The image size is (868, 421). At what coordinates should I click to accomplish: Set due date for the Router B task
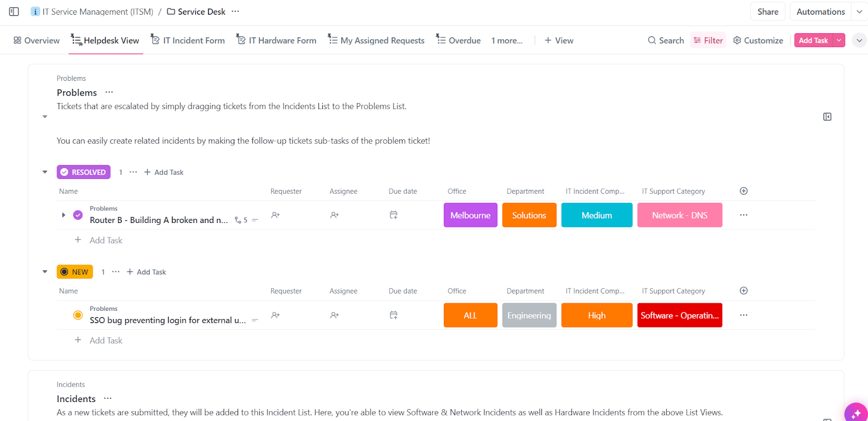pyautogui.click(x=393, y=215)
